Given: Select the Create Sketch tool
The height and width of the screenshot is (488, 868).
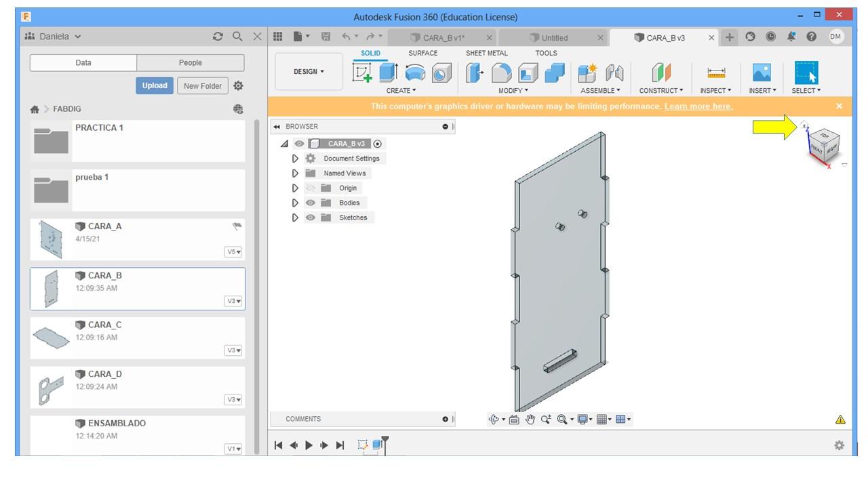Looking at the screenshot, I should click(363, 72).
